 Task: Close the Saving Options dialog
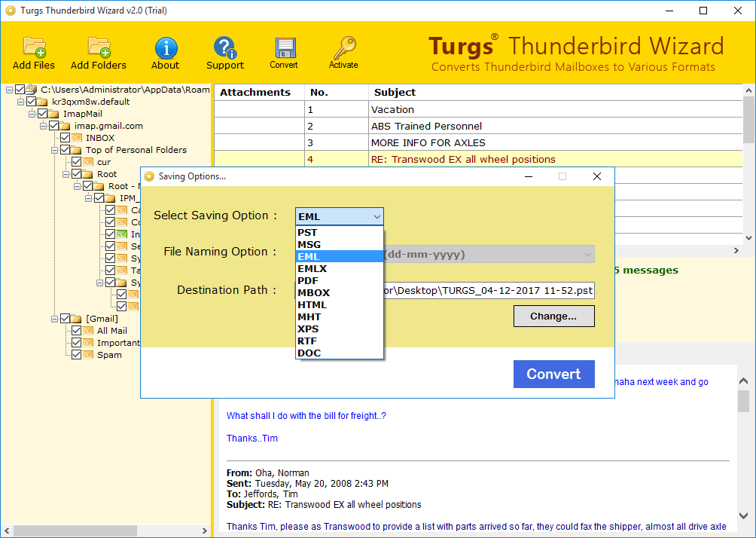597,176
